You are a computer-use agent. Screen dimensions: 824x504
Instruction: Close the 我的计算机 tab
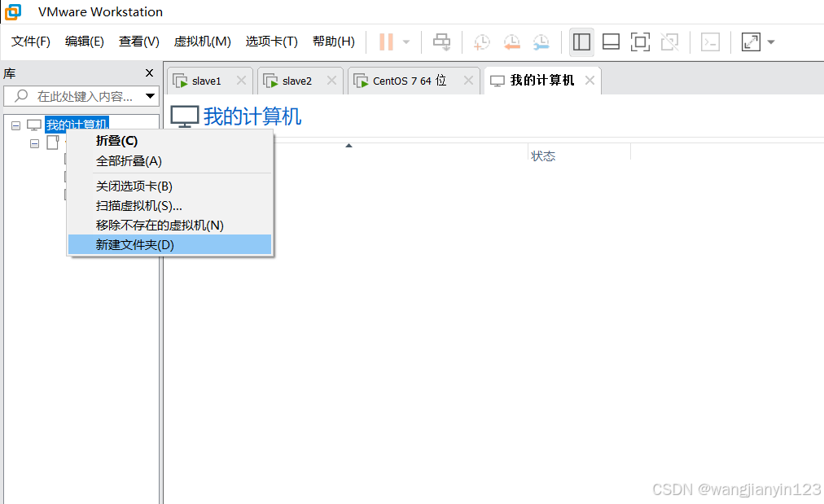(590, 81)
